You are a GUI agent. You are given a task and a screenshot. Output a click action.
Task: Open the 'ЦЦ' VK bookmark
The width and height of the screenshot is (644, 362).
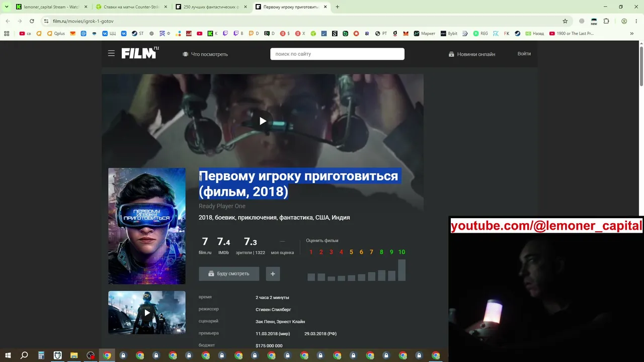[109, 34]
